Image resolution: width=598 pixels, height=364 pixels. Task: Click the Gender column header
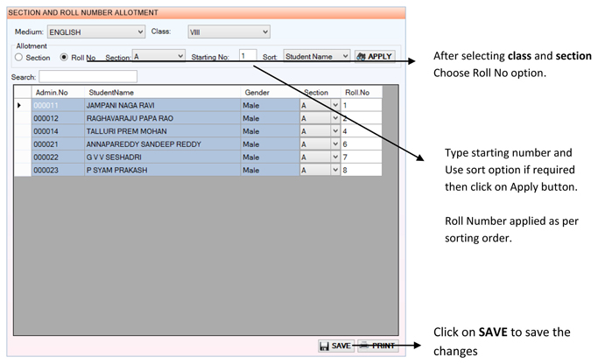click(x=270, y=92)
